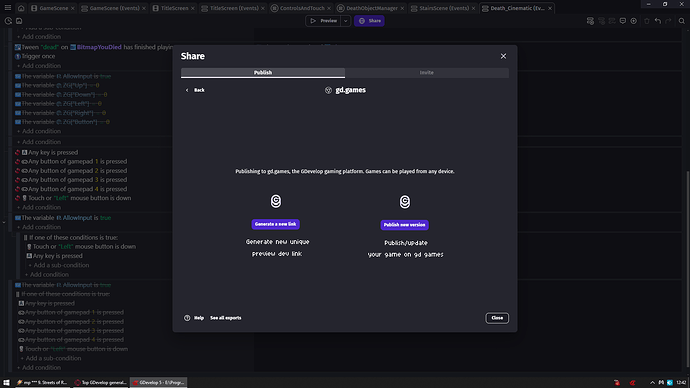Close the GameScene tab
This screenshot has height=388, width=690.
(73, 8)
